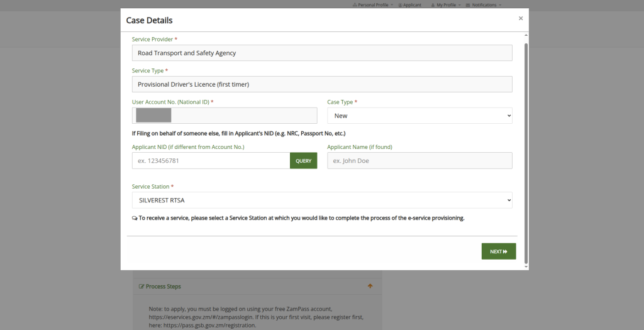Click the Service Provider field
Screen dimensions: 644x330
tap(322, 53)
